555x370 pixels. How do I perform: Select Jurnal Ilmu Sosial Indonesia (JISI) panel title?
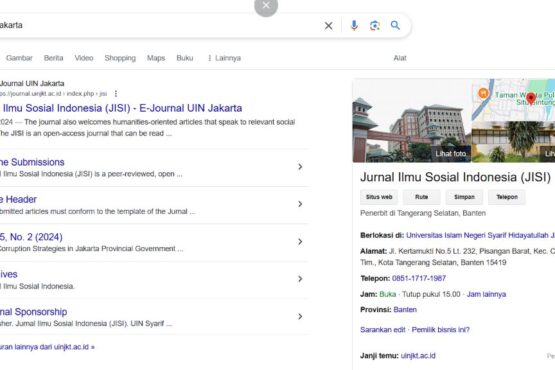coord(455,177)
